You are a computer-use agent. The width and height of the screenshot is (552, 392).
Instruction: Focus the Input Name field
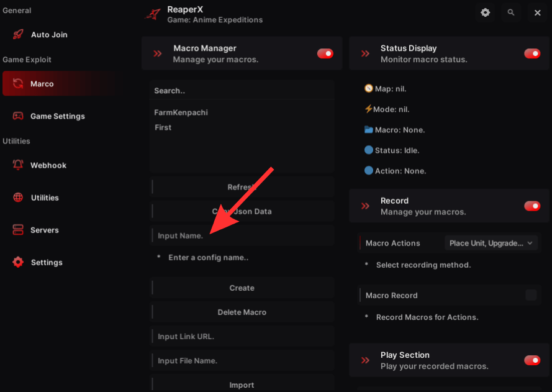(242, 235)
